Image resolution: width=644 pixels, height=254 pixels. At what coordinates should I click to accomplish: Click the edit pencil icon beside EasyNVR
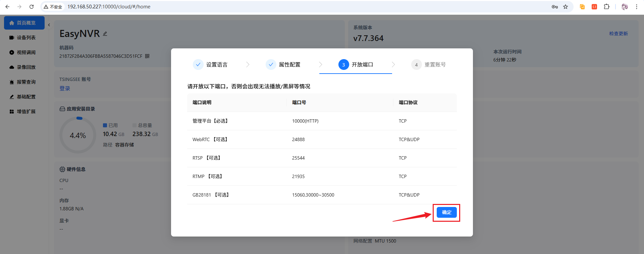point(105,34)
